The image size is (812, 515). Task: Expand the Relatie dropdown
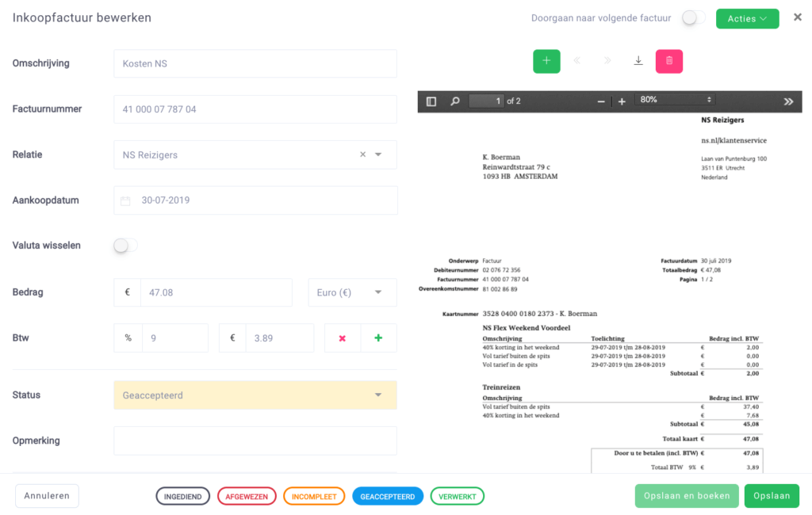[378, 154]
